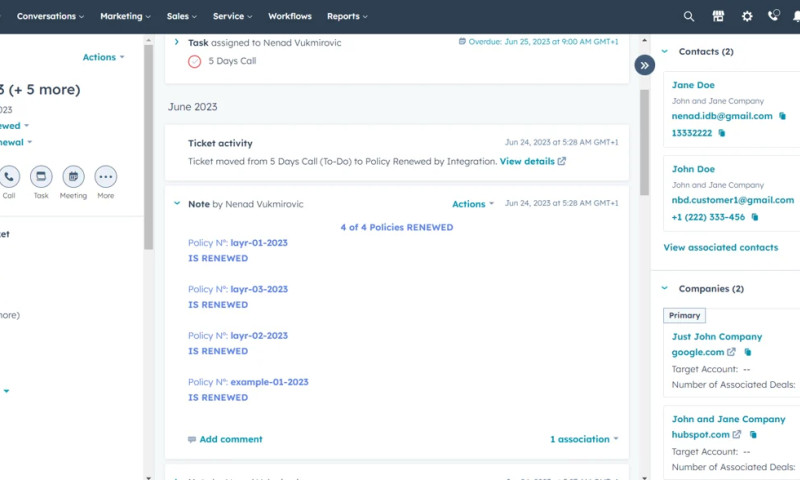This screenshot has height=480, width=800.
Task: Click the activity timeline vertical scrollbar
Action: (x=644, y=142)
